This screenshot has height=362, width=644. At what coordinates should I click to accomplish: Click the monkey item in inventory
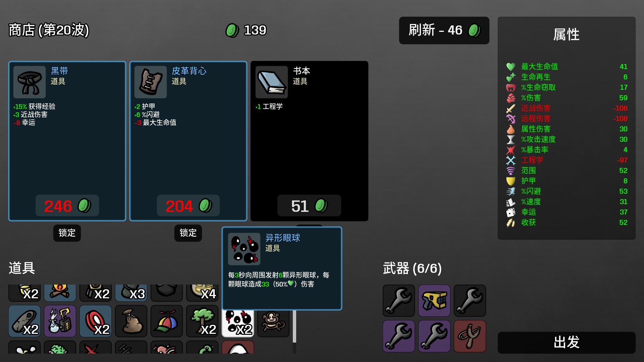tap(273, 323)
